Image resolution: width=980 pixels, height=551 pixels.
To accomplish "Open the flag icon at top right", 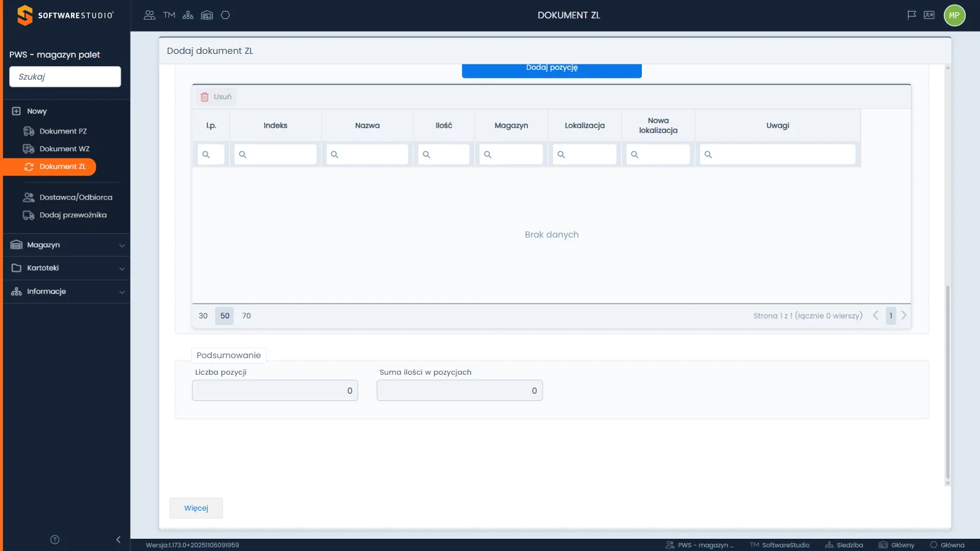I will pyautogui.click(x=911, y=15).
